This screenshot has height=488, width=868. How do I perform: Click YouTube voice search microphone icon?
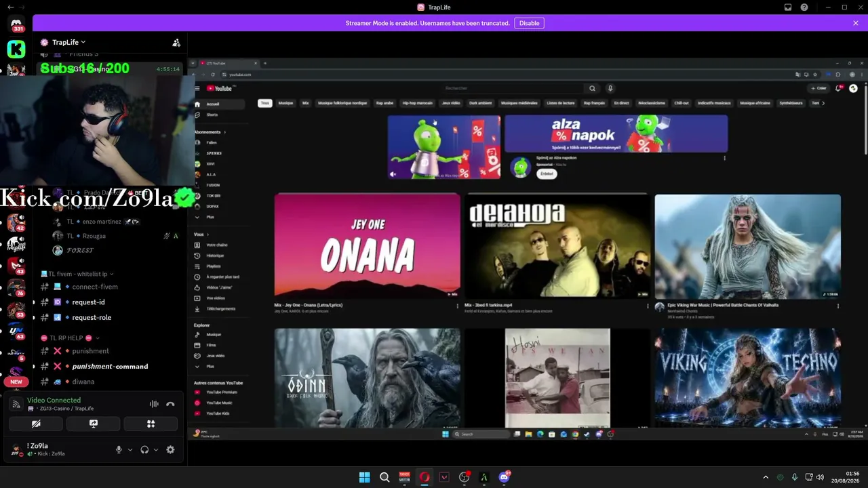pyautogui.click(x=610, y=88)
